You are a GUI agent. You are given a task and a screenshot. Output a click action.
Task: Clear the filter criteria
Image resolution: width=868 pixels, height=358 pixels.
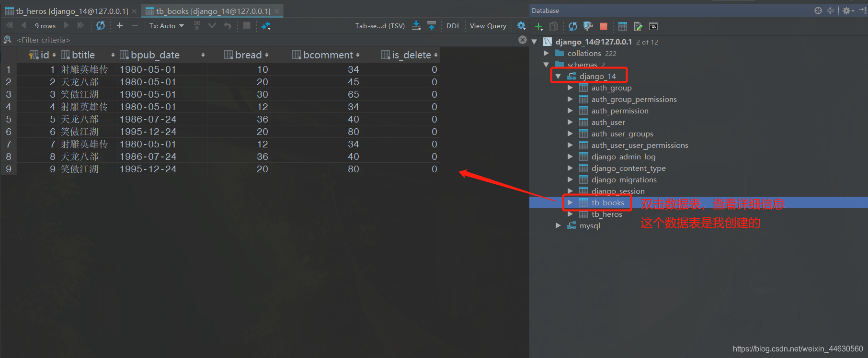(x=523, y=40)
